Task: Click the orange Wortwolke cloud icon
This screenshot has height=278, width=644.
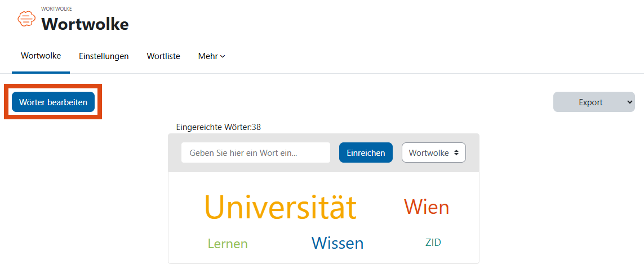Action: [x=26, y=19]
